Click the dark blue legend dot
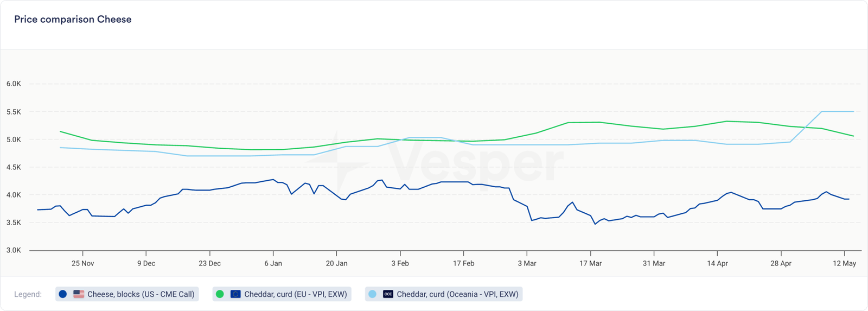Viewport: 868px width, 311px height. [63, 294]
